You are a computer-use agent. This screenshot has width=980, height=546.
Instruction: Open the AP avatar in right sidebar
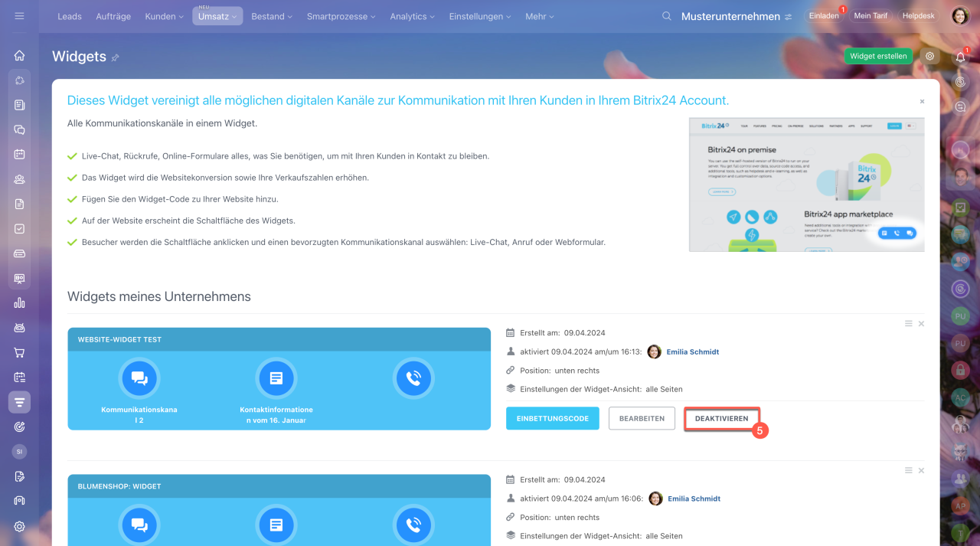(960, 506)
